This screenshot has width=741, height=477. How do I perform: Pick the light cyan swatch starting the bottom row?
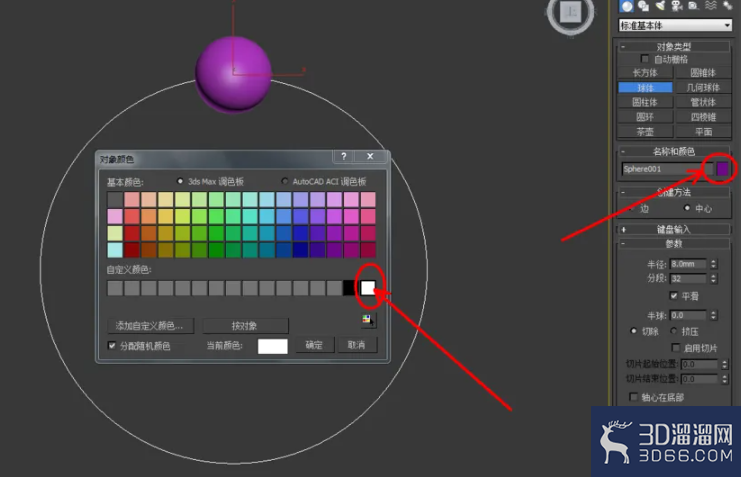pyautogui.click(x=115, y=250)
